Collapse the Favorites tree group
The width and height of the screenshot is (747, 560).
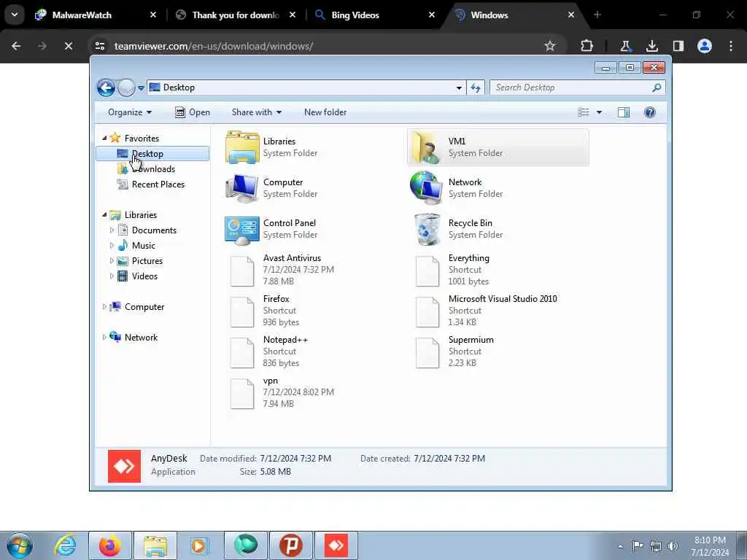click(x=104, y=138)
